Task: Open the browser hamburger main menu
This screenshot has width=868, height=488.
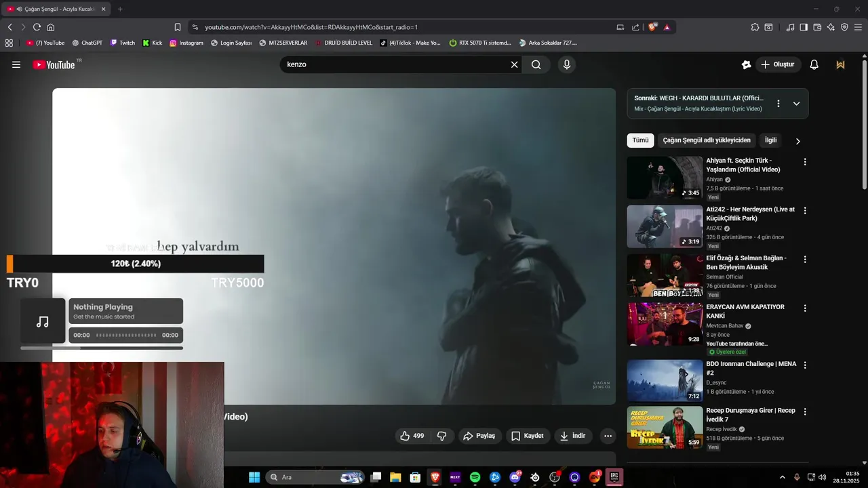Action: [x=859, y=27]
